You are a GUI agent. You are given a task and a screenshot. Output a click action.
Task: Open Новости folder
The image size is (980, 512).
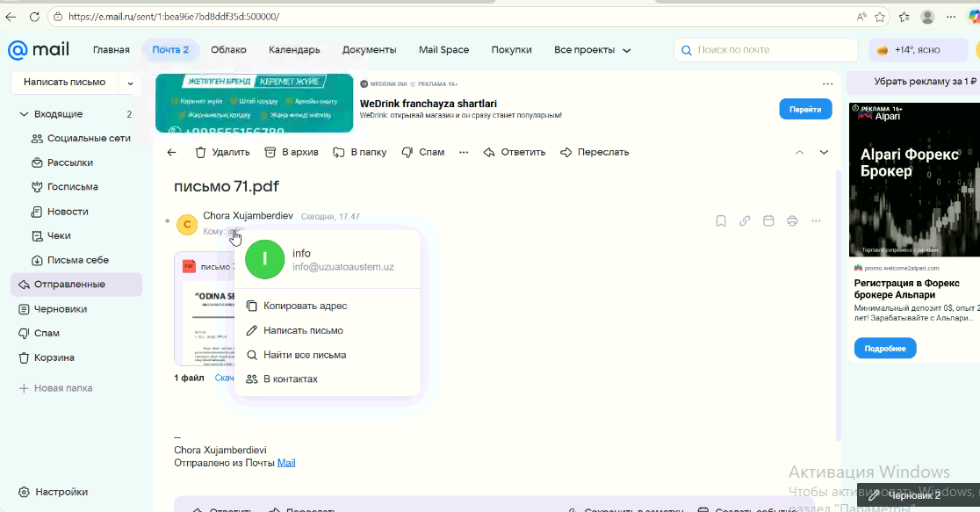point(60,212)
